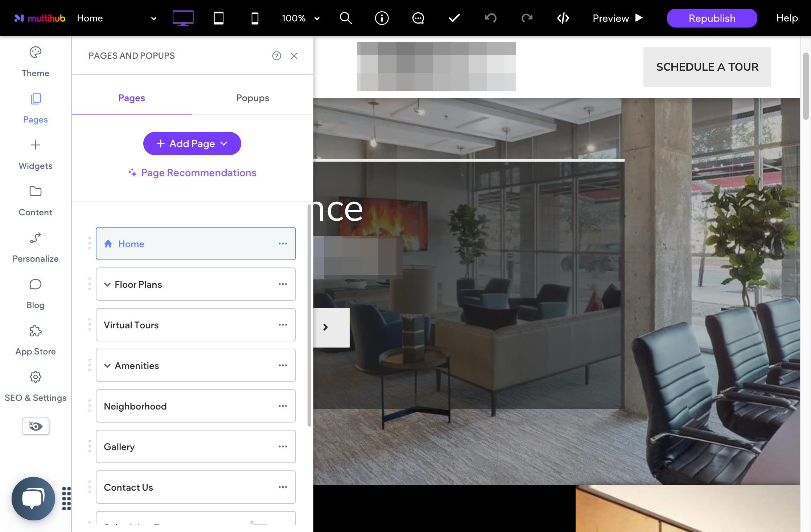The image size is (811, 532).
Task: Open the comments chat icon
Action: click(x=418, y=18)
